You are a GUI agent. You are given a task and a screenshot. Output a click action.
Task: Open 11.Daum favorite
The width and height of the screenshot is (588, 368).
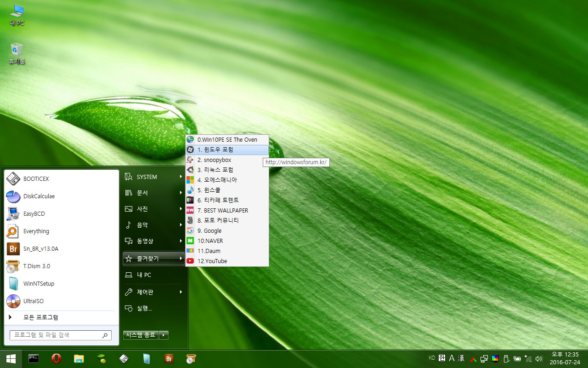[x=227, y=251]
